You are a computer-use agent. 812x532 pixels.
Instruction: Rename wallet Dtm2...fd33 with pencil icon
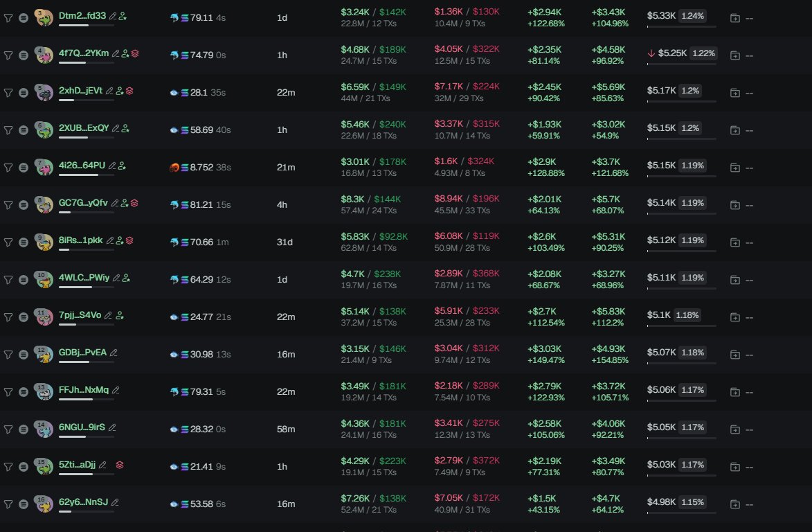(x=112, y=16)
